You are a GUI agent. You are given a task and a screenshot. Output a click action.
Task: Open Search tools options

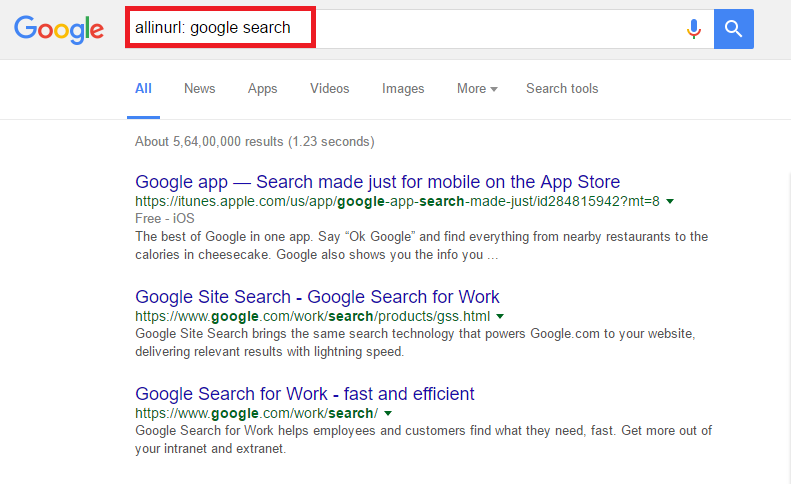click(562, 88)
